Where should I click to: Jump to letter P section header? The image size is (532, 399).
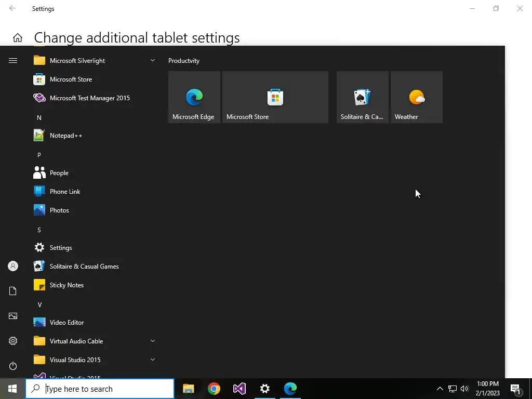(39, 155)
